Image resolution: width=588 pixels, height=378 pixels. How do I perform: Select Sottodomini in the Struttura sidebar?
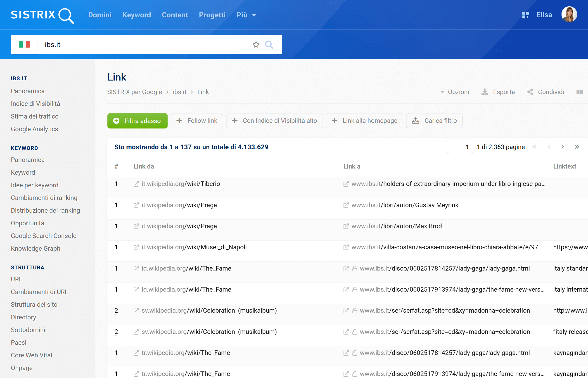(28, 330)
